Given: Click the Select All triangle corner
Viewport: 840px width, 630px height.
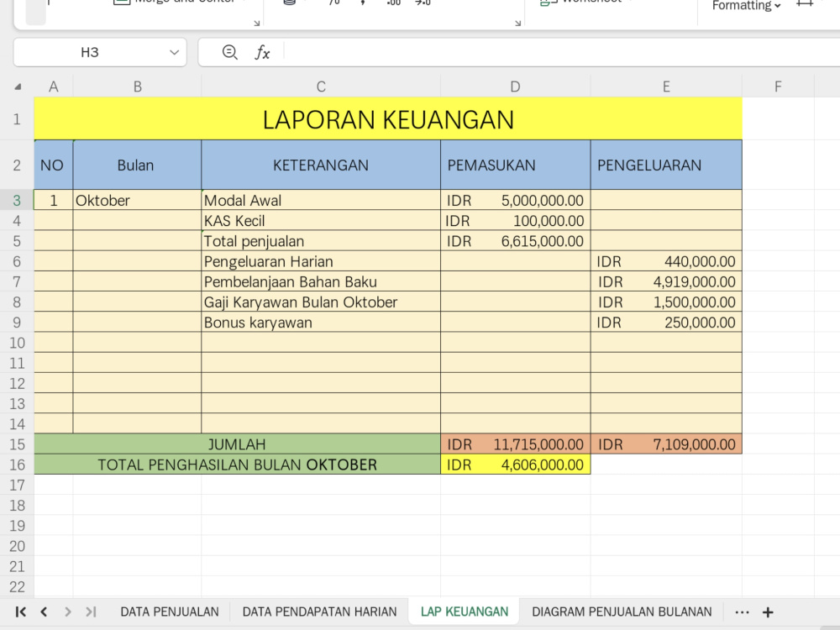Looking at the screenshot, I should point(18,87).
